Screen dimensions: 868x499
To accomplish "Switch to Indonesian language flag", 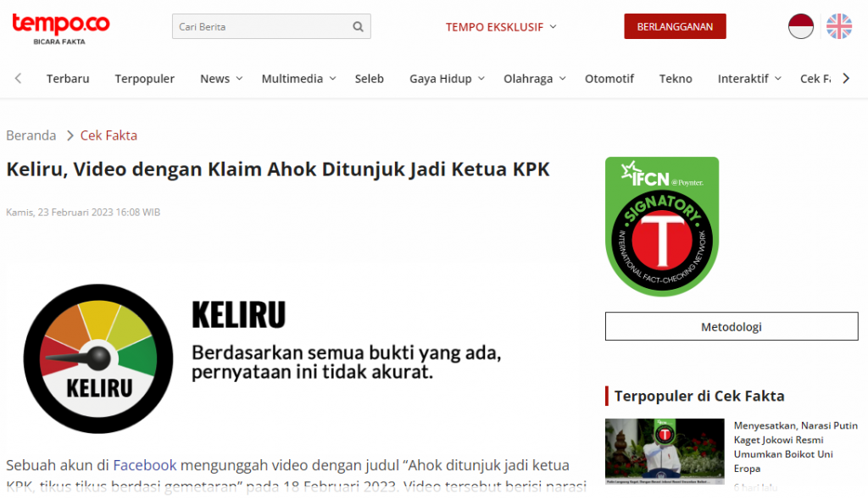I will pos(800,26).
